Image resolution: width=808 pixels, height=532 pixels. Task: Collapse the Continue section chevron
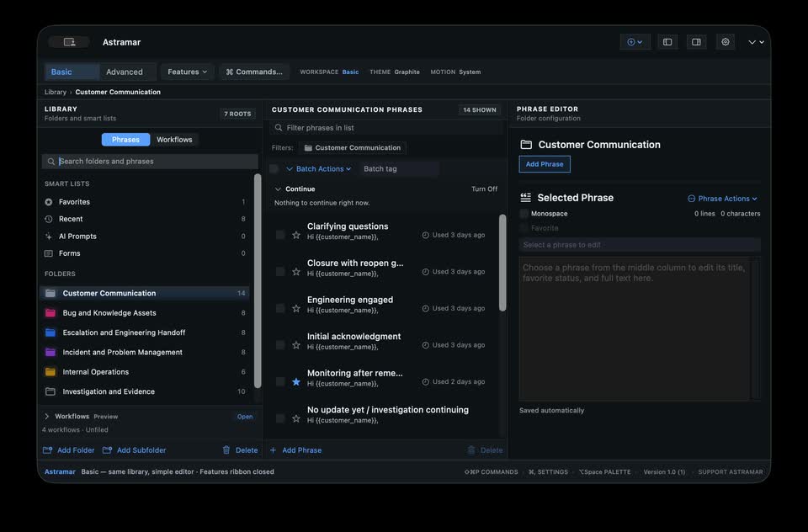point(279,189)
